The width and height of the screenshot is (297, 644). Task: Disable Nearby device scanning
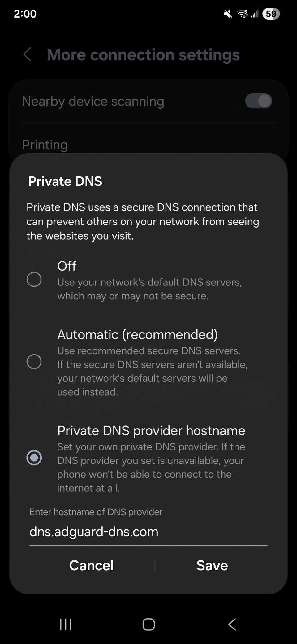tap(259, 101)
